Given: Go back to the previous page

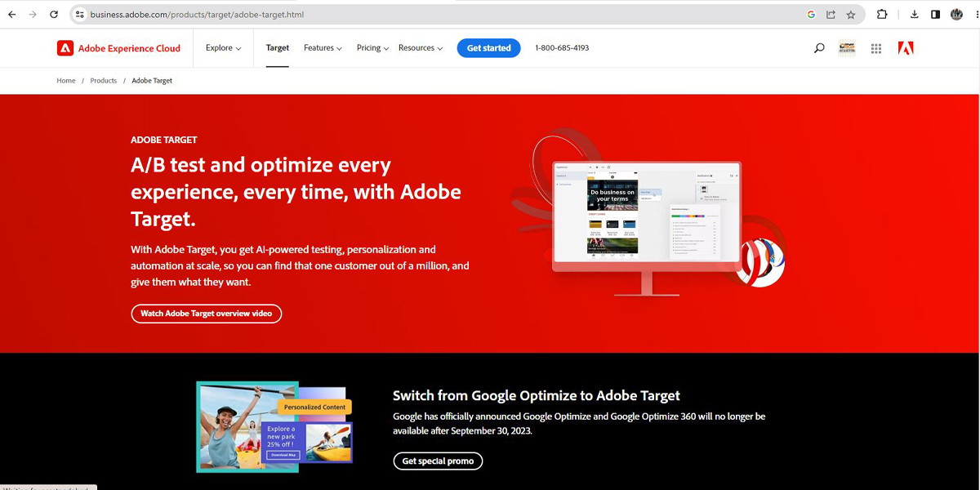Looking at the screenshot, I should [x=11, y=15].
